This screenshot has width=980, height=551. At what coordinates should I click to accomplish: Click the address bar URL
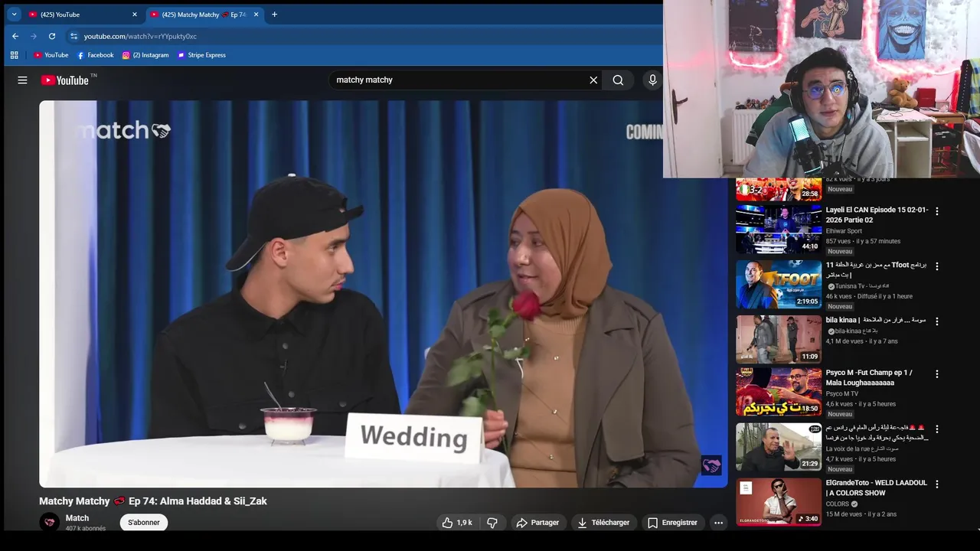coord(140,36)
